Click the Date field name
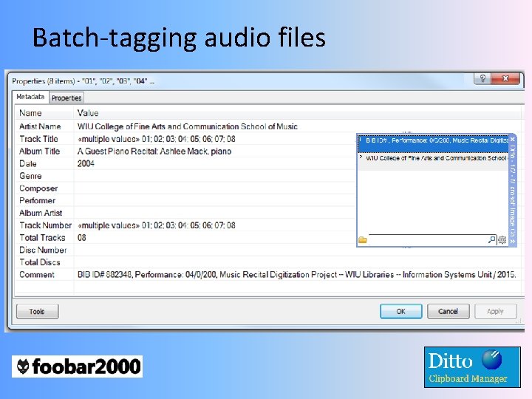Screen dimensions: 532x399 tap(28, 163)
